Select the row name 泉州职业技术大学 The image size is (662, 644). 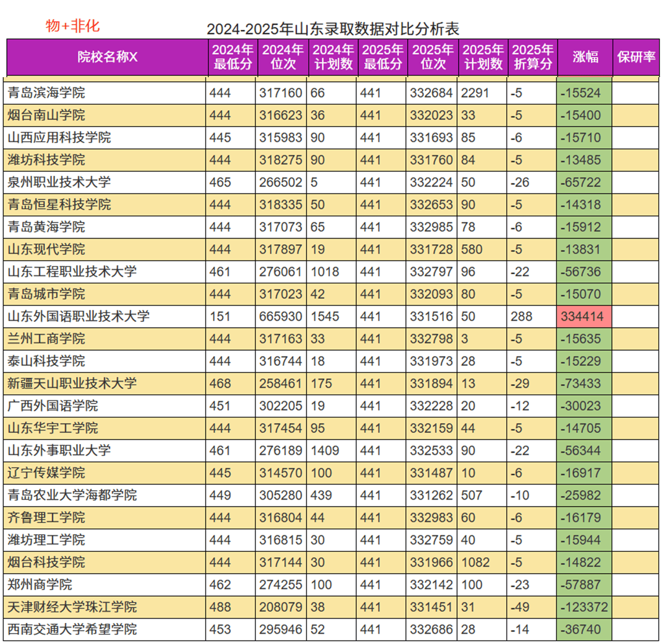coord(59,182)
